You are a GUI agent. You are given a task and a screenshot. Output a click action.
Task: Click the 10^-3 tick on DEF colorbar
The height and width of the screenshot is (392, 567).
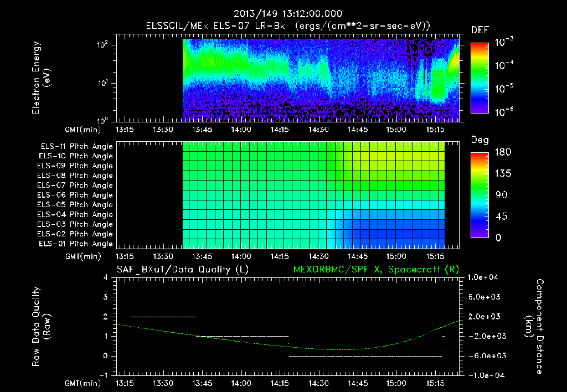tap(504, 42)
